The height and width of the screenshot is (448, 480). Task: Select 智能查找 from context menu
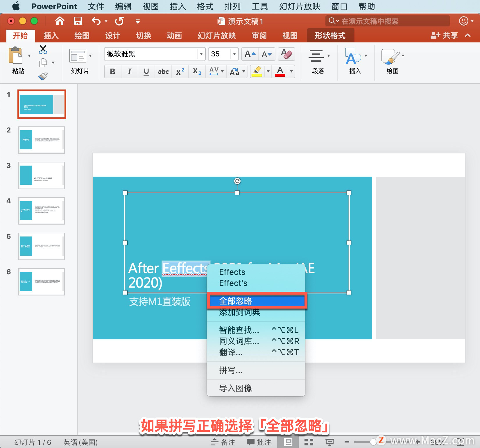click(256, 330)
